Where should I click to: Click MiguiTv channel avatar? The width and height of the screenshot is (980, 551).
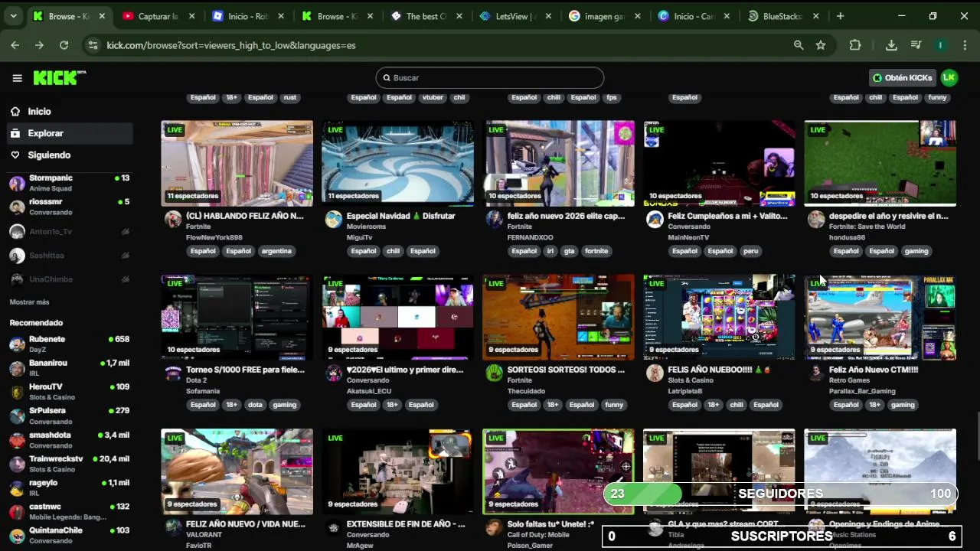334,220
